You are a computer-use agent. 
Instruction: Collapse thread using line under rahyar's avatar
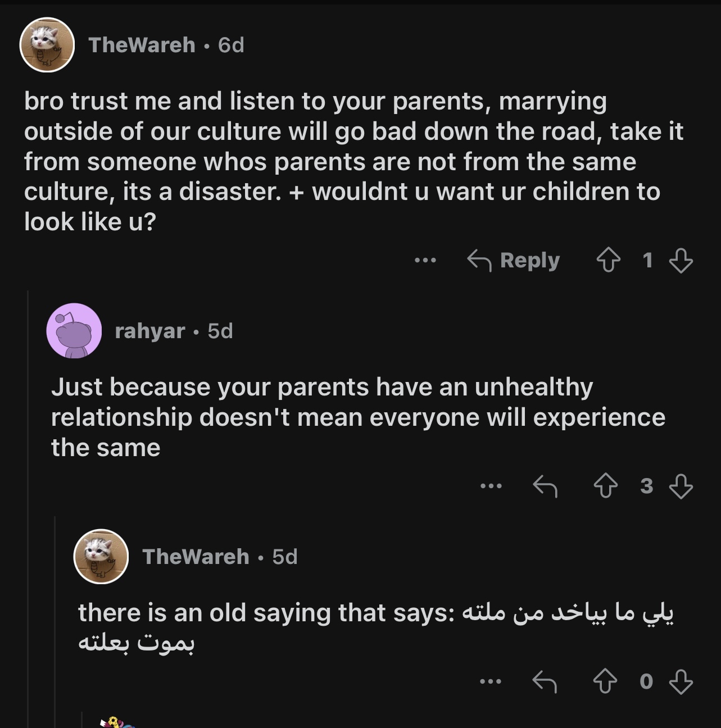[55, 618]
